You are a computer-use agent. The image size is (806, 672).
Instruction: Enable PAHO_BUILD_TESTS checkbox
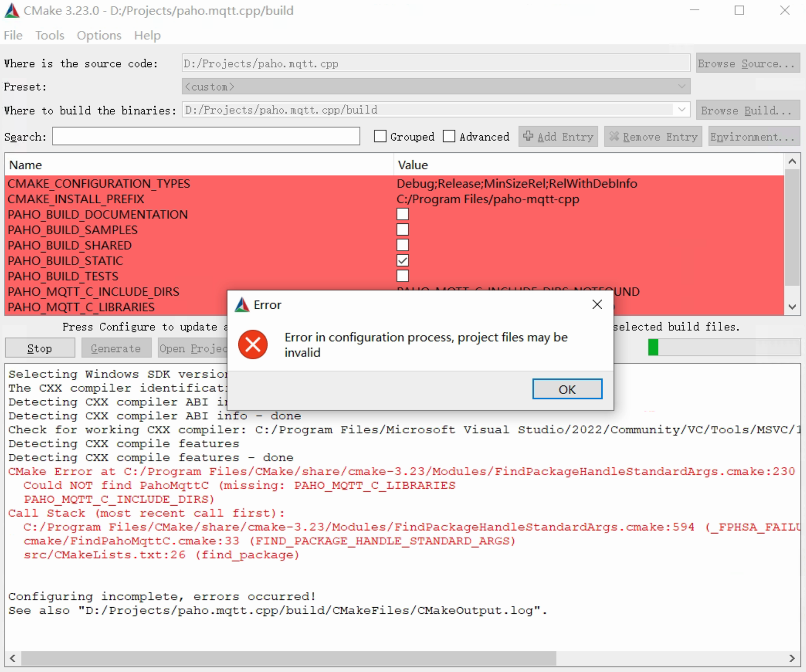(403, 276)
